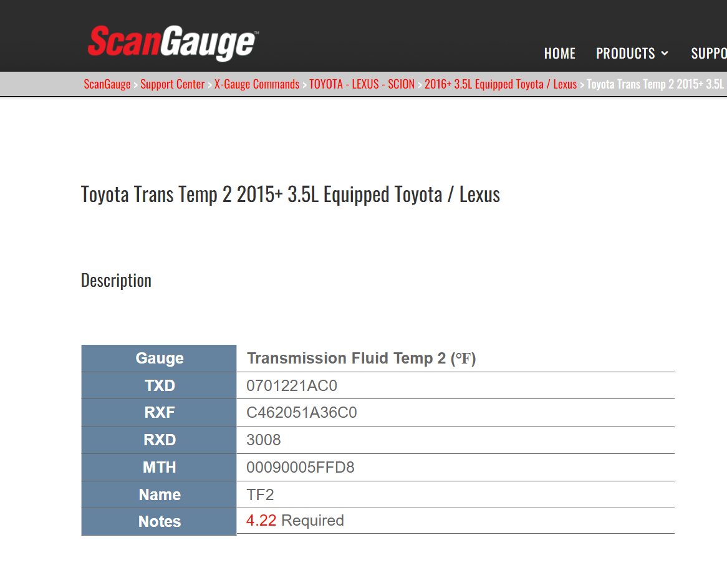Click the page title Toyota Trans Temp 2

click(x=291, y=195)
